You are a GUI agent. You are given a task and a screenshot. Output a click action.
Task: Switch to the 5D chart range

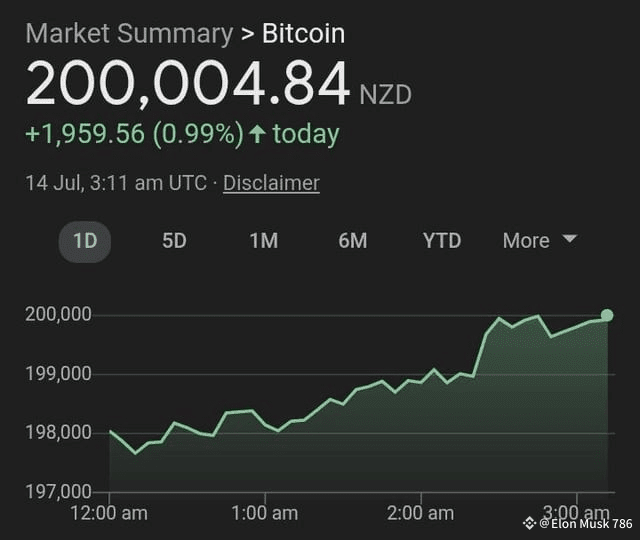174,241
